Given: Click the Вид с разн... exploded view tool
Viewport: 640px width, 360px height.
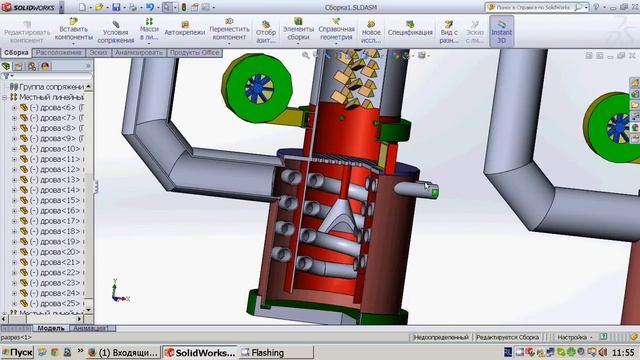Looking at the screenshot, I should 449,32.
